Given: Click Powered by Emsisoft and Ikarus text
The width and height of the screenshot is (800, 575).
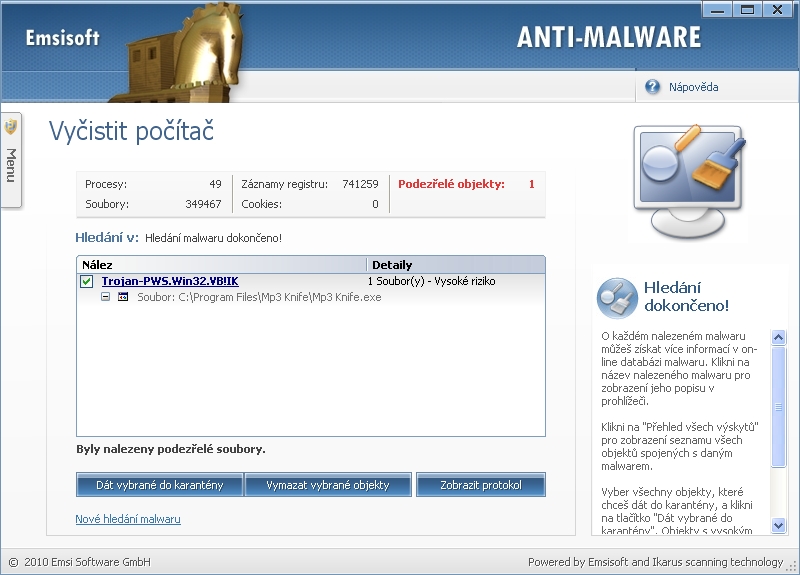Looking at the screenshot, I should click(x=655, y=562).
